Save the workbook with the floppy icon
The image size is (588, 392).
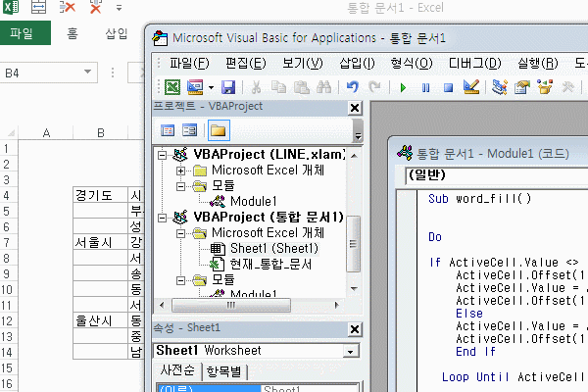coord(228,87)
